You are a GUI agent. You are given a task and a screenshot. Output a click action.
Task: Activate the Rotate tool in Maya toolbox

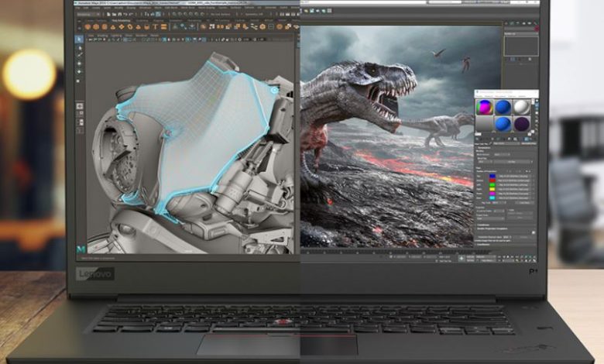(x=79, y=72)
